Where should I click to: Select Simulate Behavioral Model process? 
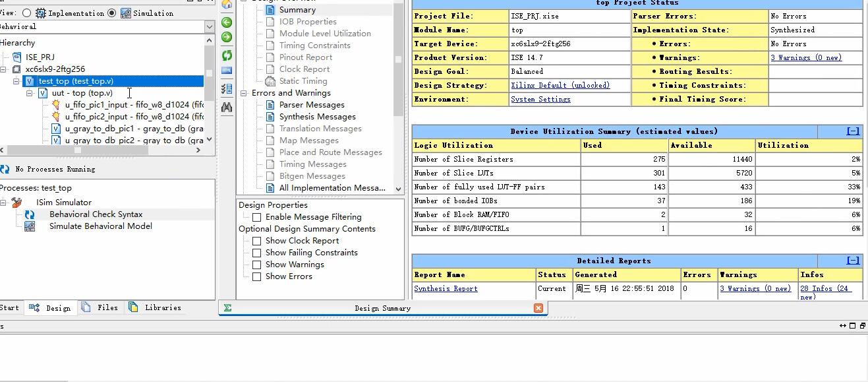pos(101,226)
